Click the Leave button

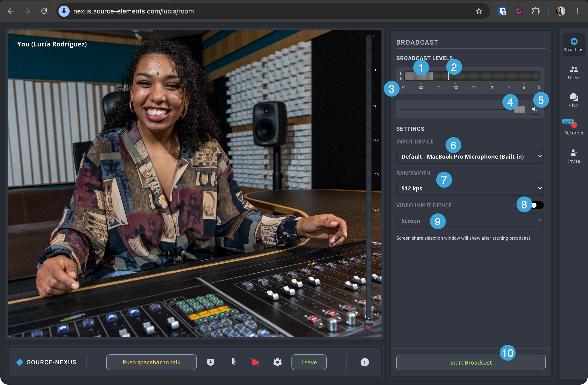coord(309,362)
